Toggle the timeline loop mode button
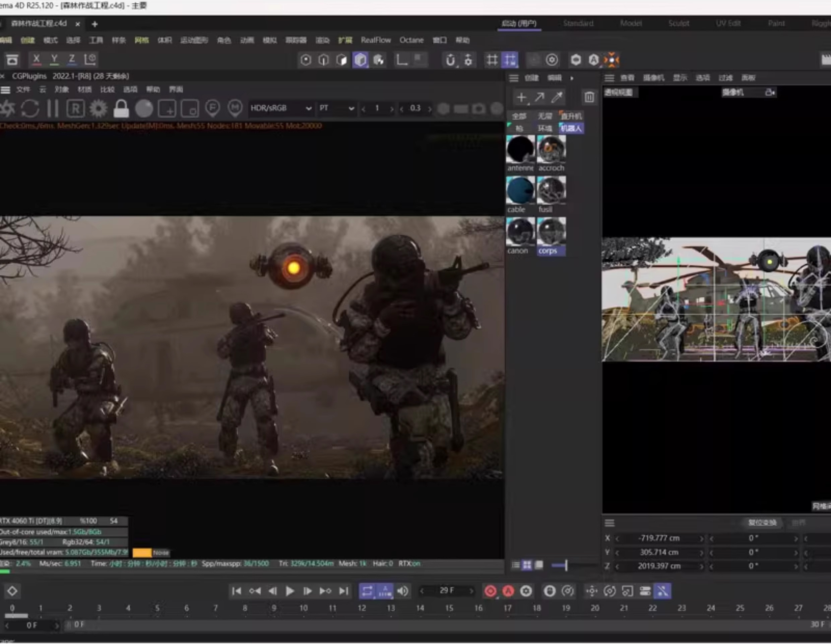 367,591
